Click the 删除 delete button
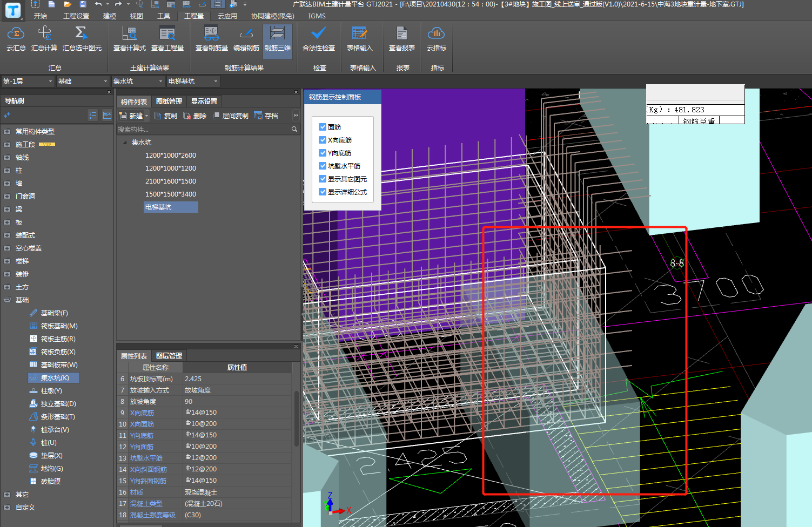The height and width of the screenshot is (527, 812). 194,116
